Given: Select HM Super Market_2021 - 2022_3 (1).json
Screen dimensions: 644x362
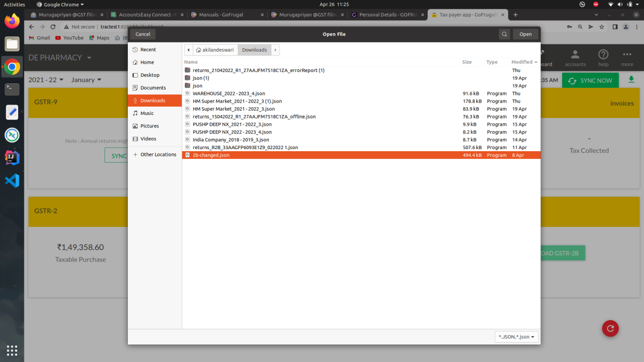Looking at the screenshot, I should pyautogui.click(x=361, y=102).
